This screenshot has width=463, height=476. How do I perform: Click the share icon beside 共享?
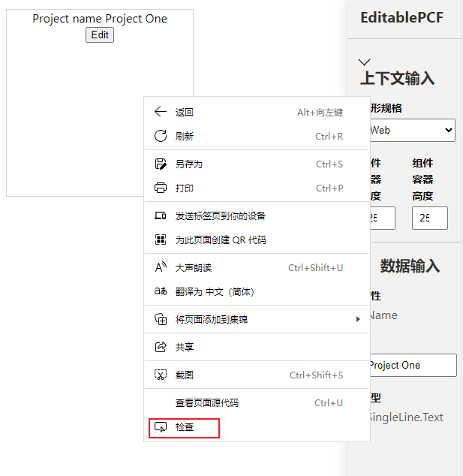[x=161, y=347]
